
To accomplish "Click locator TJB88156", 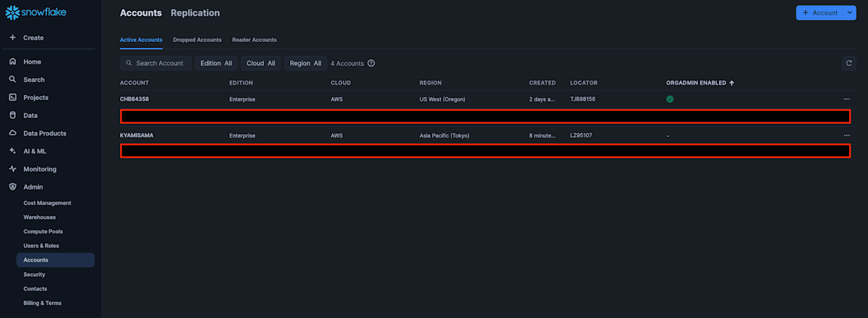I will pyautogui.click(x=583, y=99).
